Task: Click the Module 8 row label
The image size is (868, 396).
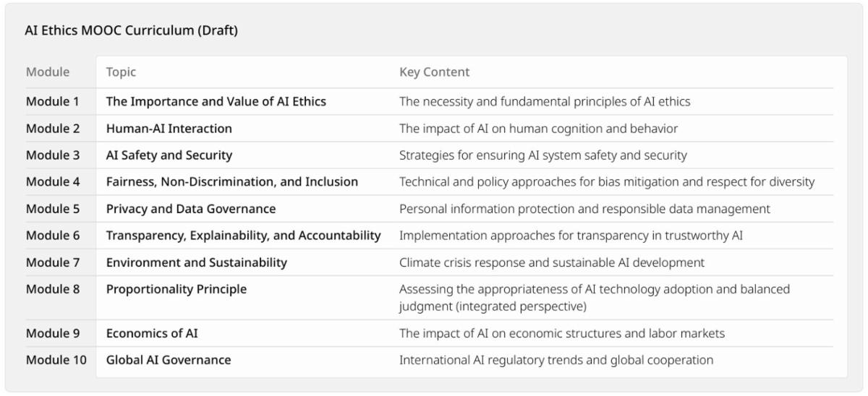Action: (x=53, y=289)
